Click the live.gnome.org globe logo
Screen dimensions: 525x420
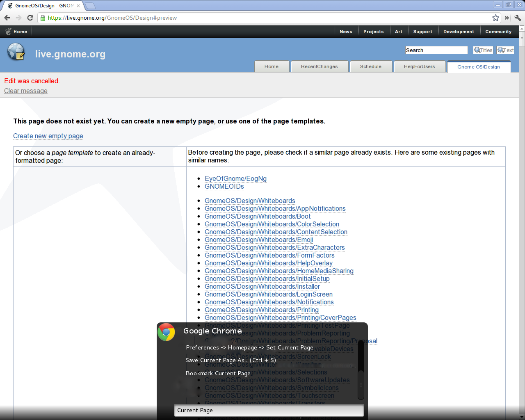16,52
